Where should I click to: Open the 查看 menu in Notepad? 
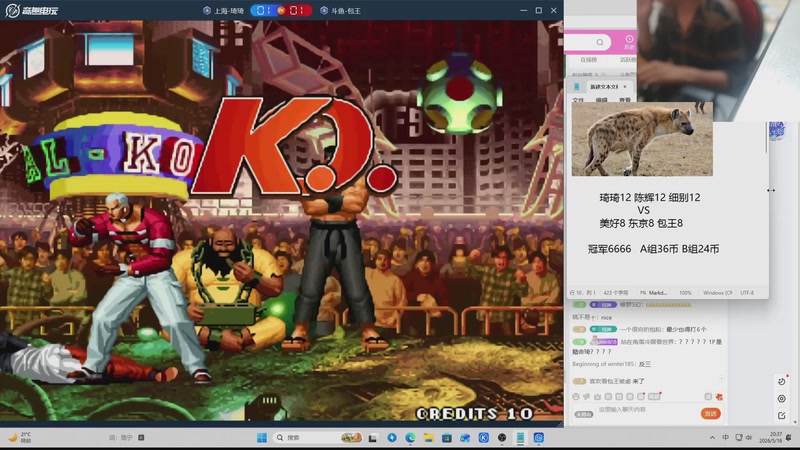tap(625, 100)
